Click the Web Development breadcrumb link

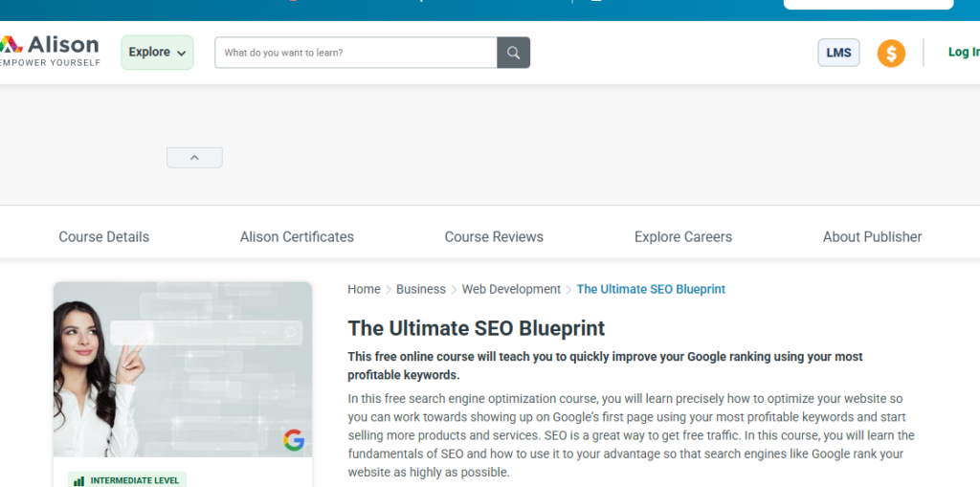(511, 290)
